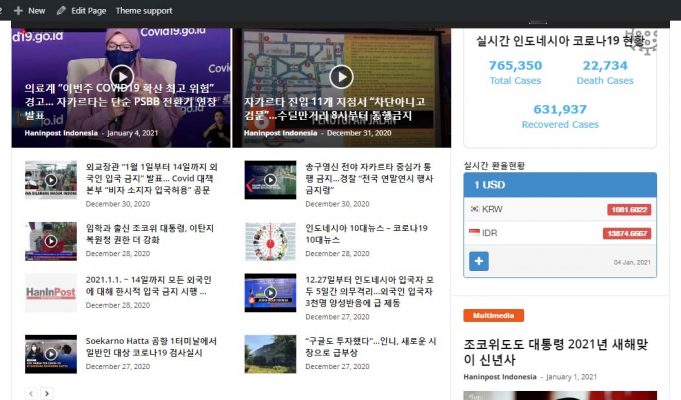Screen dimensions: 681x400
Task: Open the 구글도 투자했다 article thumbnail
Action: [270, 354]
